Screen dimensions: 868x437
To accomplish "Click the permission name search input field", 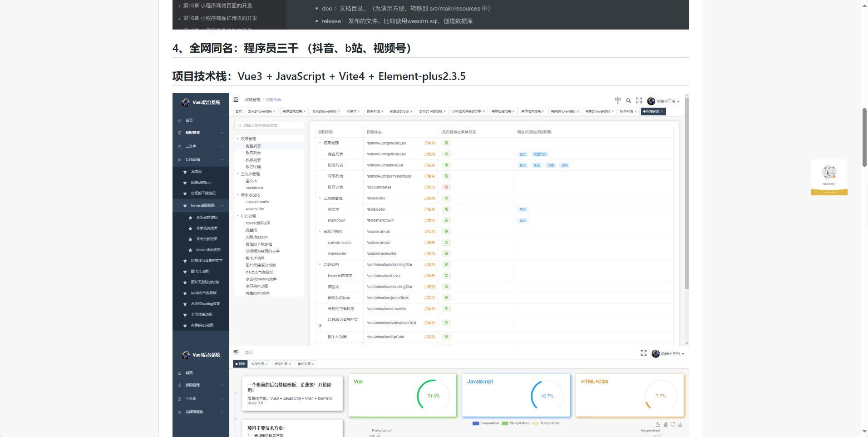I will (x=269, y=125).
